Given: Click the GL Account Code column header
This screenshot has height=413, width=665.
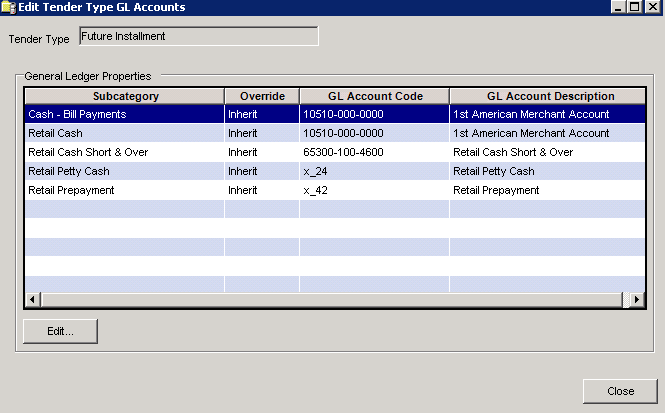Looking at the screenshot, I should point(374,96).
